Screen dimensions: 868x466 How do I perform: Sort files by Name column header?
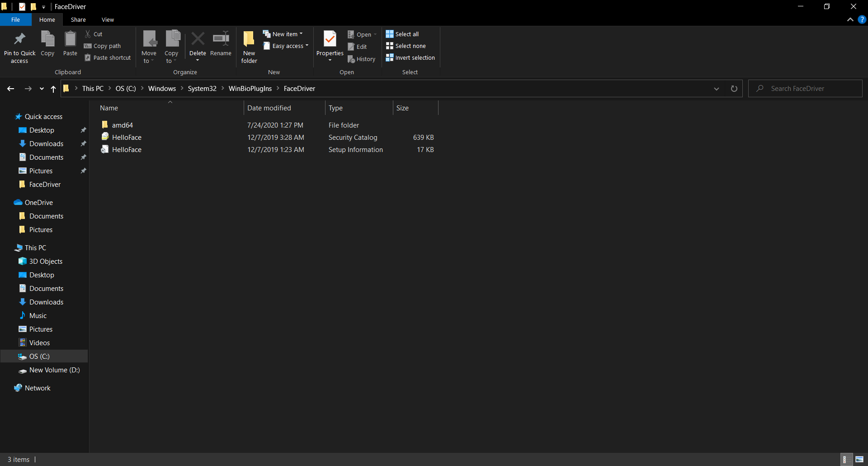[x=170, y=108]
